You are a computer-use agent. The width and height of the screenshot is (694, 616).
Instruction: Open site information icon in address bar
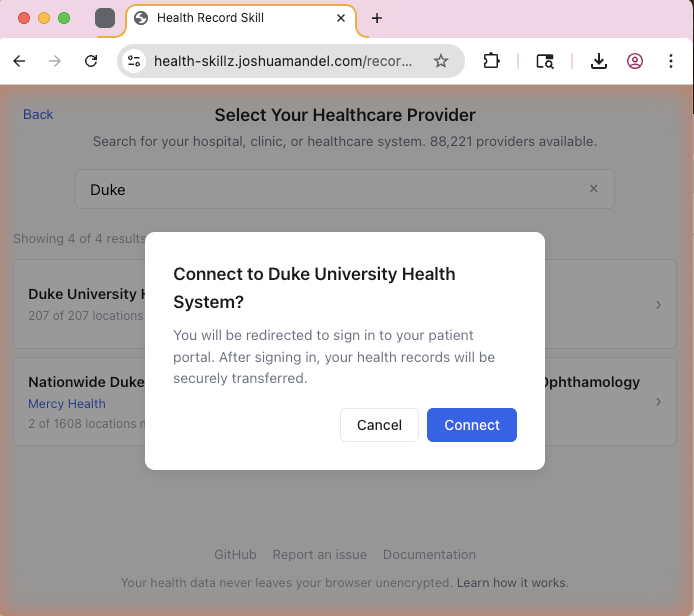pos(134,61)
